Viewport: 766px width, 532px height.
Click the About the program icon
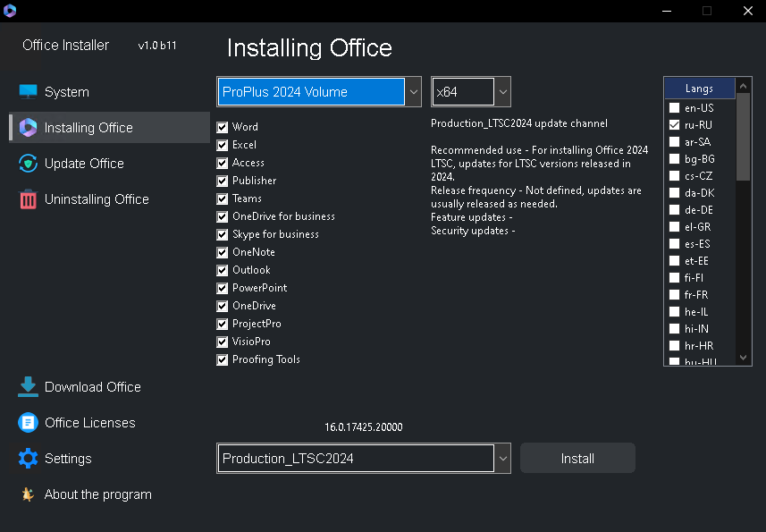[28, 494]
